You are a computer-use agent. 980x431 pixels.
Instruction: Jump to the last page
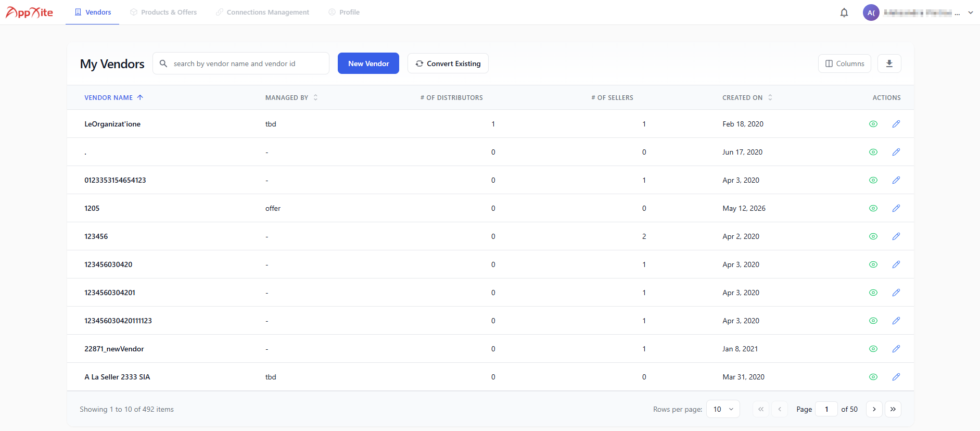pyautogui.click(x=893, y=409)
